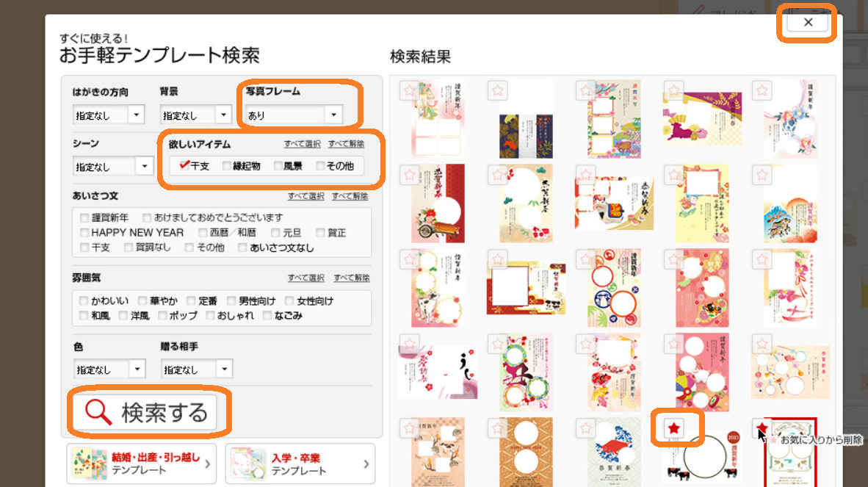Tick the 華やか mood checkbox
Viewport: 868px width, 487px height.
pos(142,300)
